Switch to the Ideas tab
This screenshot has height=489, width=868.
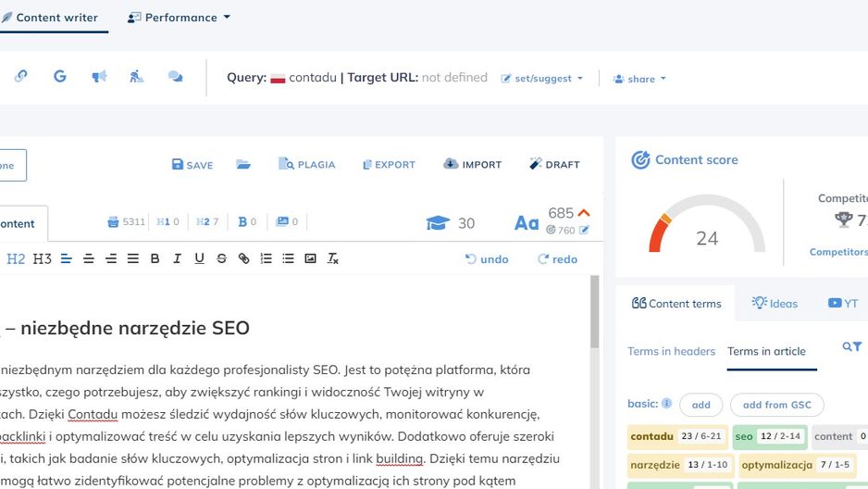[x=775, y=303]
